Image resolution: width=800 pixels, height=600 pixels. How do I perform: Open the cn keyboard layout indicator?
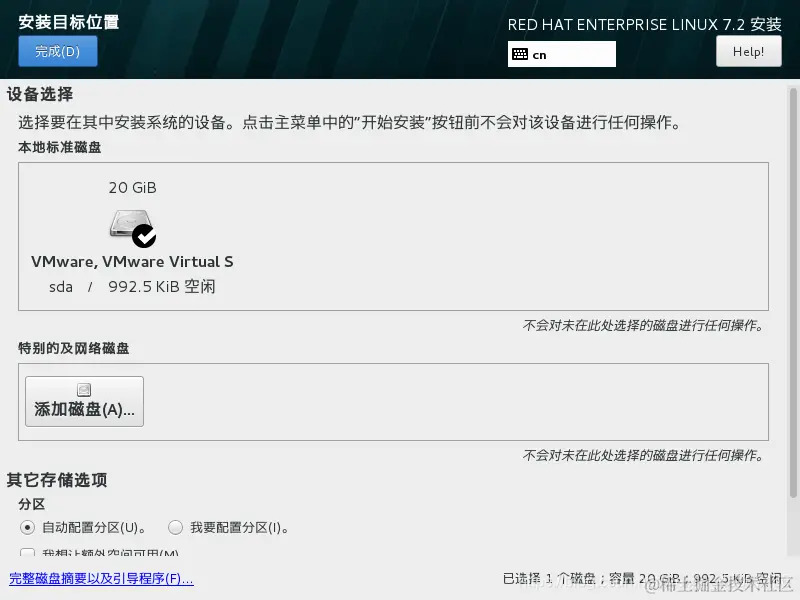562,54
